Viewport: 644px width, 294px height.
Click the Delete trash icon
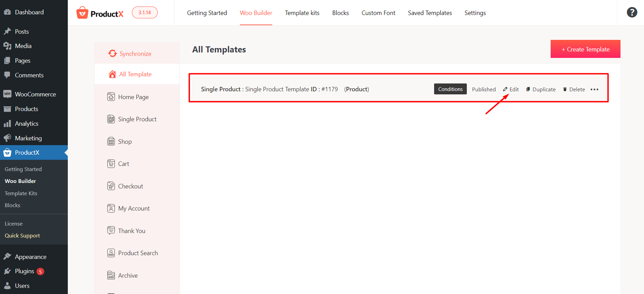point(565,89)
